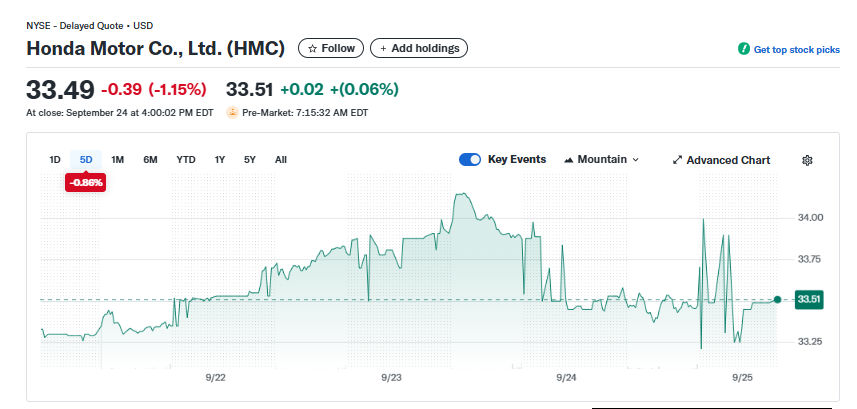Select the 1D time range tab

click(55, 160)
